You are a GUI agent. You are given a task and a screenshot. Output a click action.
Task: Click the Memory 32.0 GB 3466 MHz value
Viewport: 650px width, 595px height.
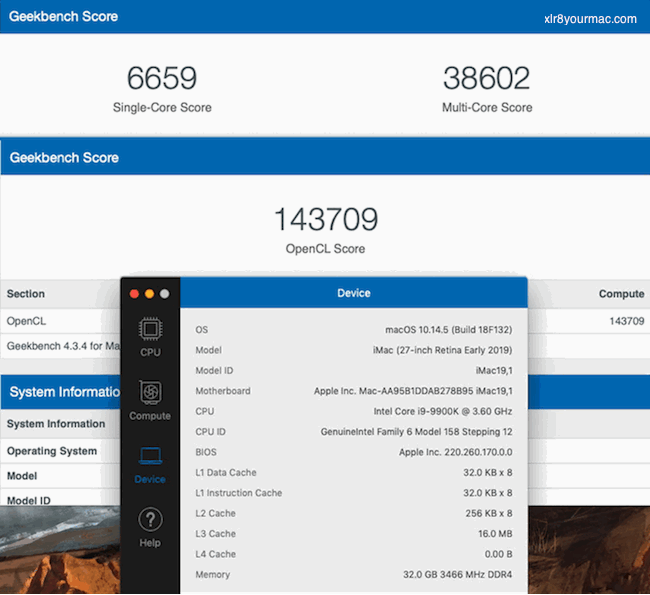tap(458, 574)
